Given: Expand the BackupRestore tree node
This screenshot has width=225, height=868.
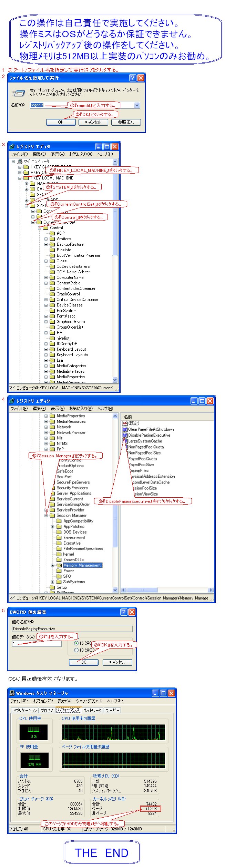Looking at the screenshot, I should [46, 244].
